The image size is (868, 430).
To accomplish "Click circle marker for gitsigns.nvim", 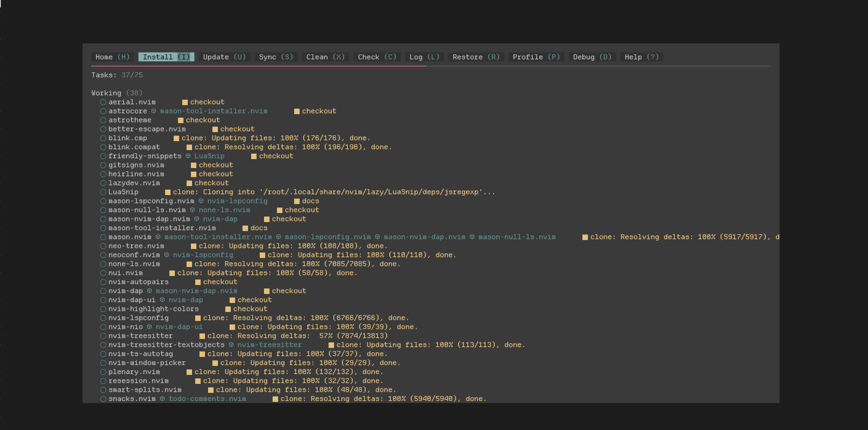I will (103, 165).
